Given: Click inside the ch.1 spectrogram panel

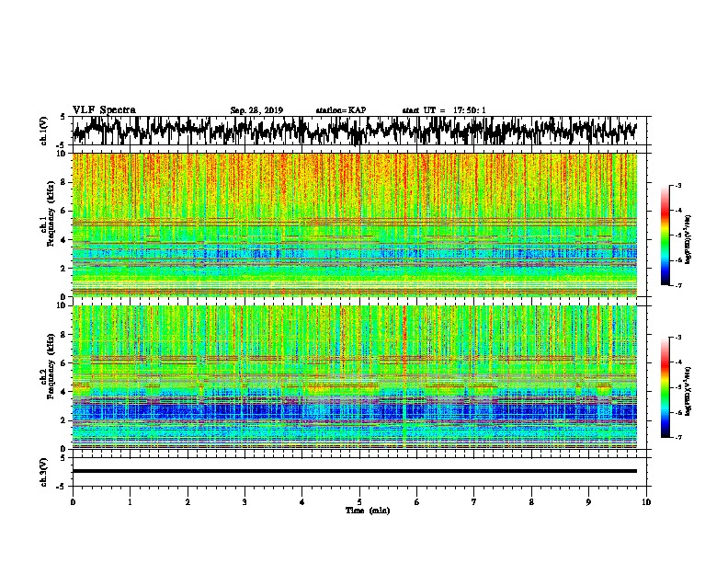Looking at the screenshot, I should [x=355, y=224].
